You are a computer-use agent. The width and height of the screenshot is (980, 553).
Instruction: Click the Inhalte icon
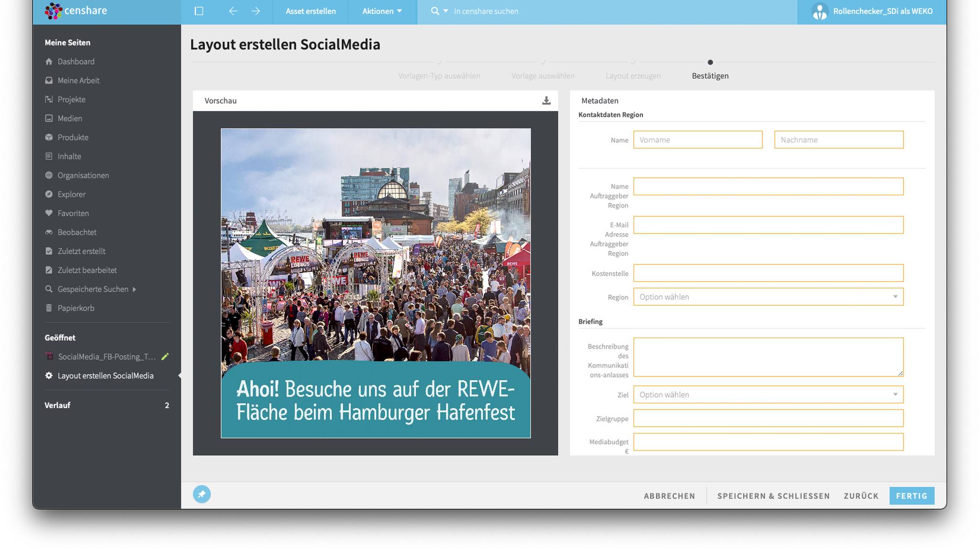pyautogui.click(x=49, y=156)
